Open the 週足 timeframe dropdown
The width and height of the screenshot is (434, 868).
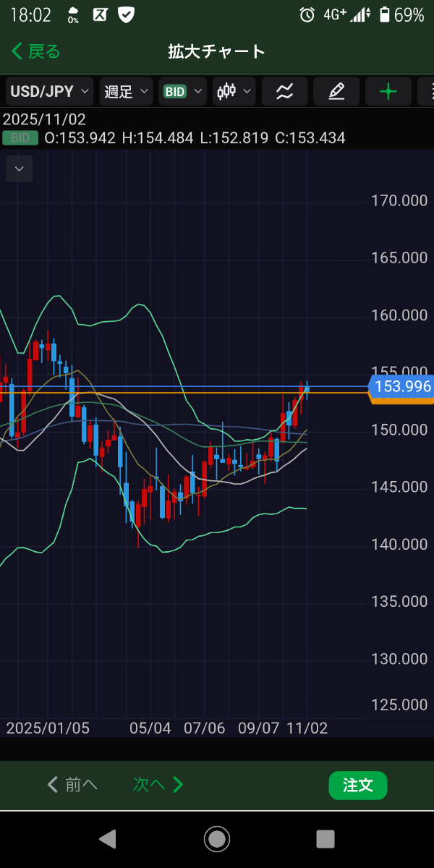[127, 91]
